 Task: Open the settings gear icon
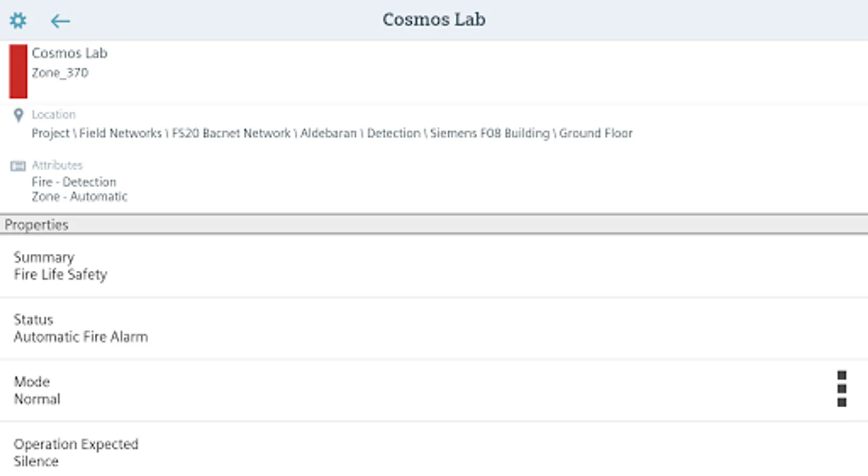coord(18,21)
